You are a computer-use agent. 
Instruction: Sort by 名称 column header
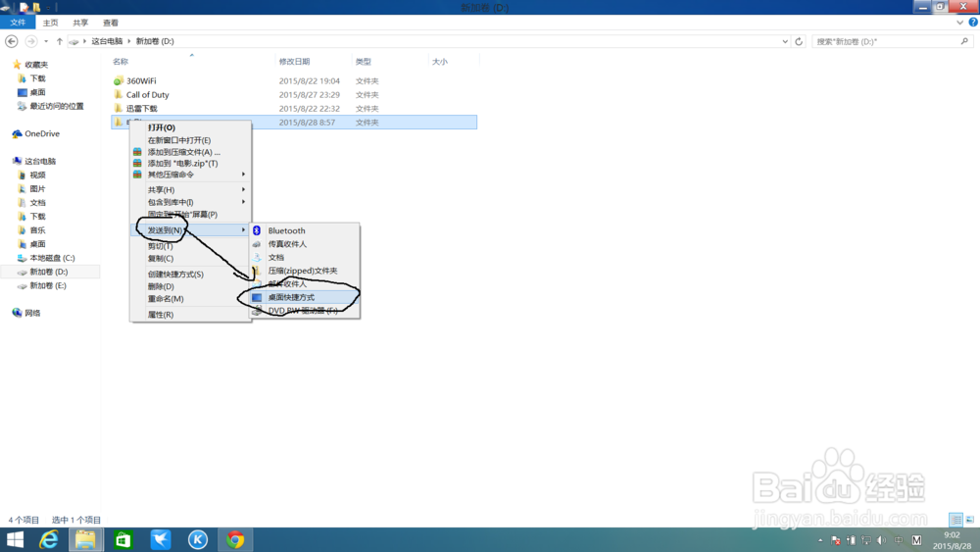(121, 61)
